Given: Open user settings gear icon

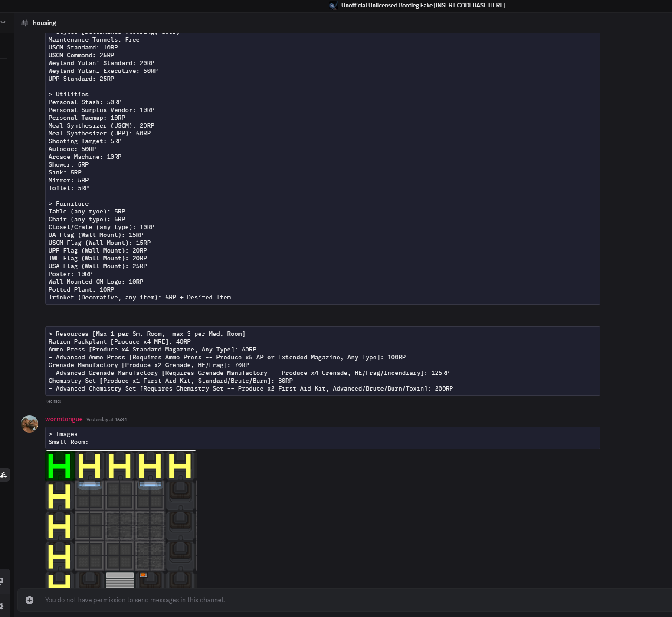Looking at the screenshot, I should 2,606.
